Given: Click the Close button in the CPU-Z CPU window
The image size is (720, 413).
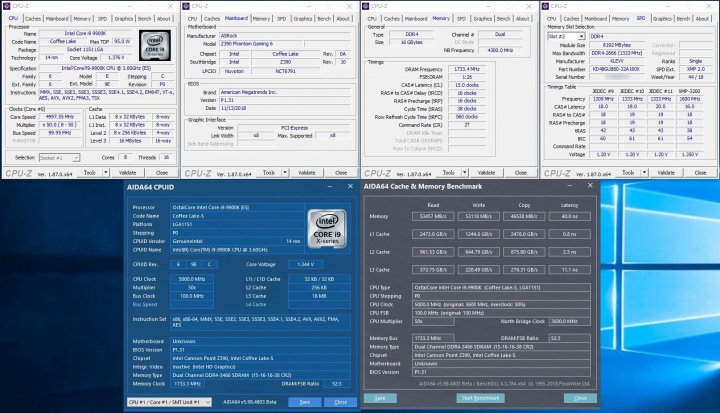Looking at the screenshot, I should [161, 173].
